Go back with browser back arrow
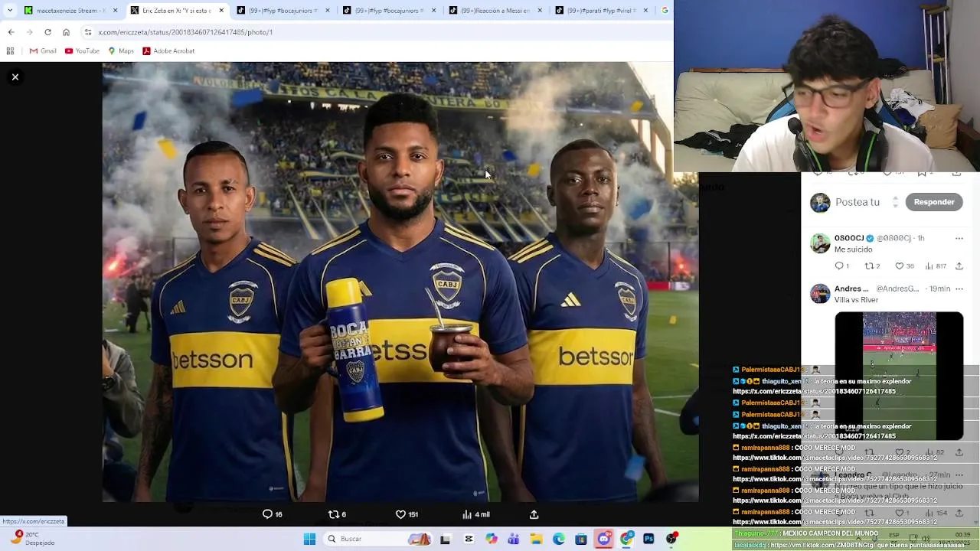 click(11, 32)
